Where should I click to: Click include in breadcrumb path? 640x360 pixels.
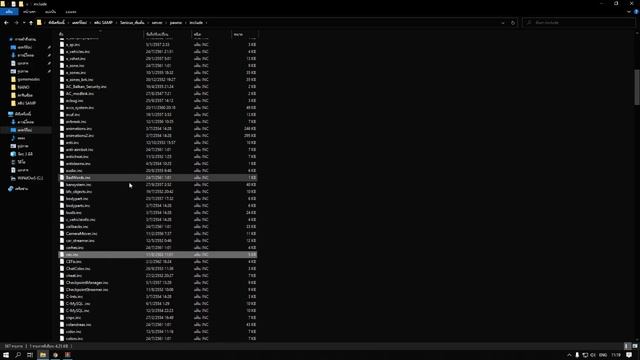click(x=196, y=23)
